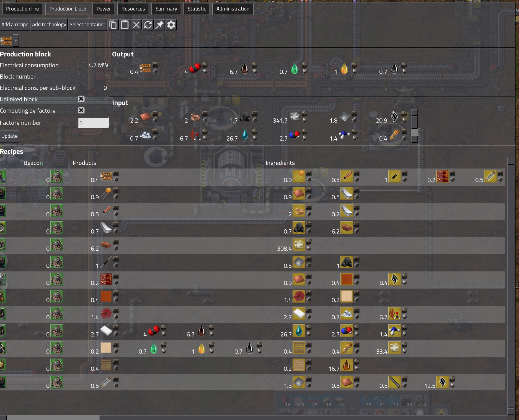Click the green droplet output icon 0.7
519x420 pixels.
(295, 68)
